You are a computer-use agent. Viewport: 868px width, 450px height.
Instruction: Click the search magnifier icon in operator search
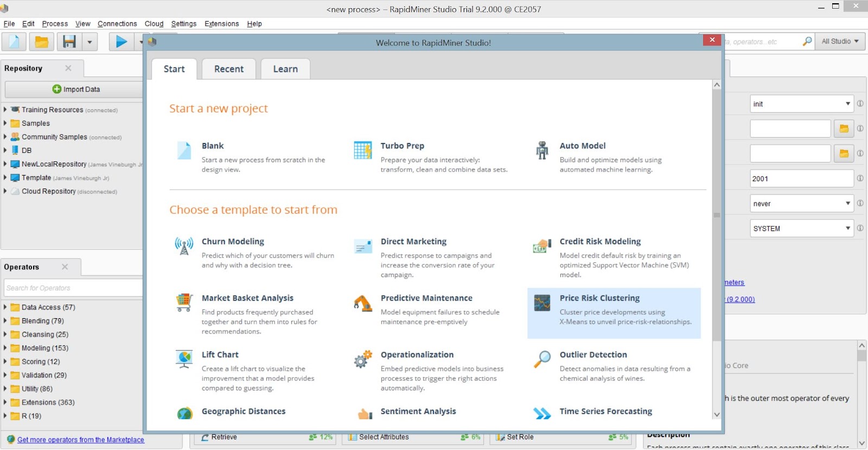pos(807,41)
